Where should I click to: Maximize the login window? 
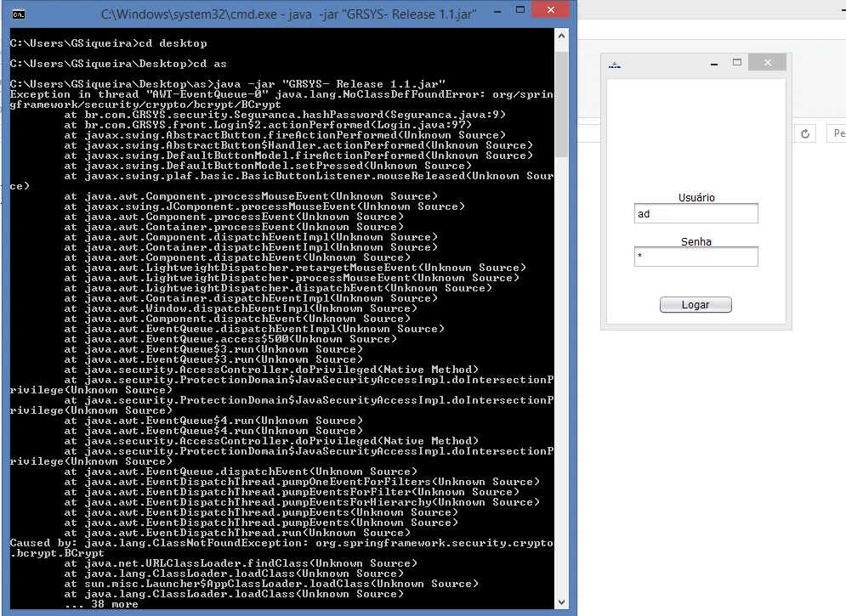pyautogui.click(x=737, y=63)
